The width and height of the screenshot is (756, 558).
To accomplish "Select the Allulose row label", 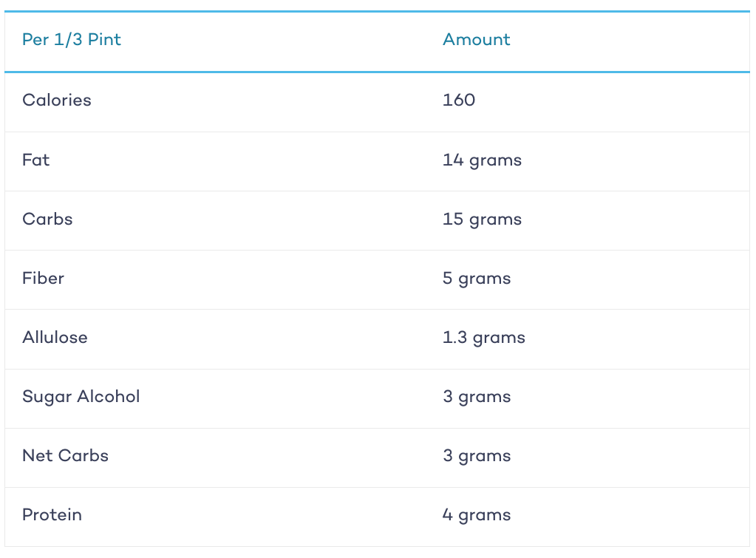I will click(x=55, y=337).
